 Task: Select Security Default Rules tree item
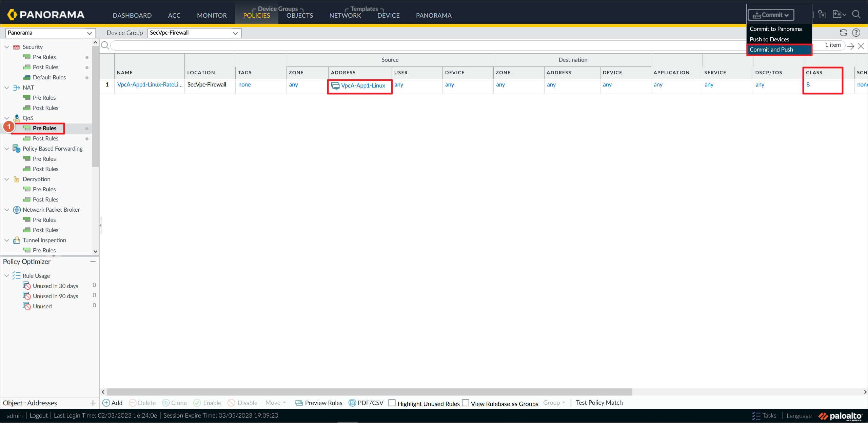coord(49,77)
